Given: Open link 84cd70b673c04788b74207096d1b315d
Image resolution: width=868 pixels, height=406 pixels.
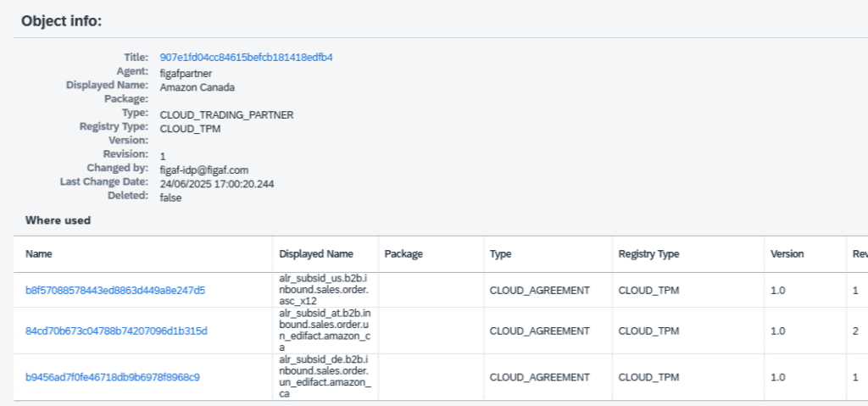Looking at the screenshot, I should [116, 331].
